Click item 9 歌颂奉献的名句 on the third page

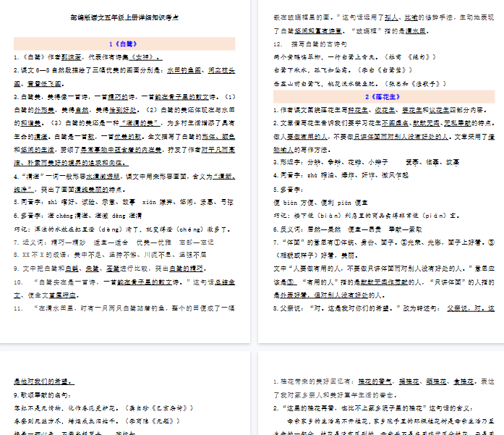tap(45, 394)
